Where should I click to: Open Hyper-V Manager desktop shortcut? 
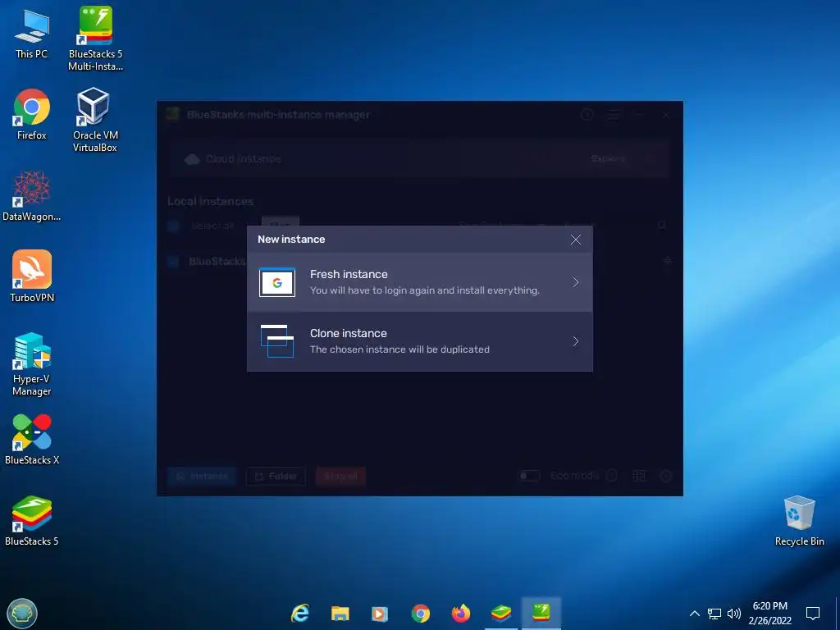tap(32, 364)
